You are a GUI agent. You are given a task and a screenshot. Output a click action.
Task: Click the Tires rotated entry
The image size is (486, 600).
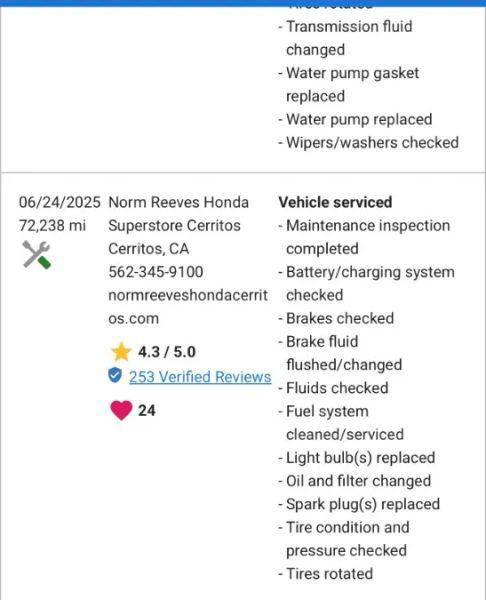point(326,574)
